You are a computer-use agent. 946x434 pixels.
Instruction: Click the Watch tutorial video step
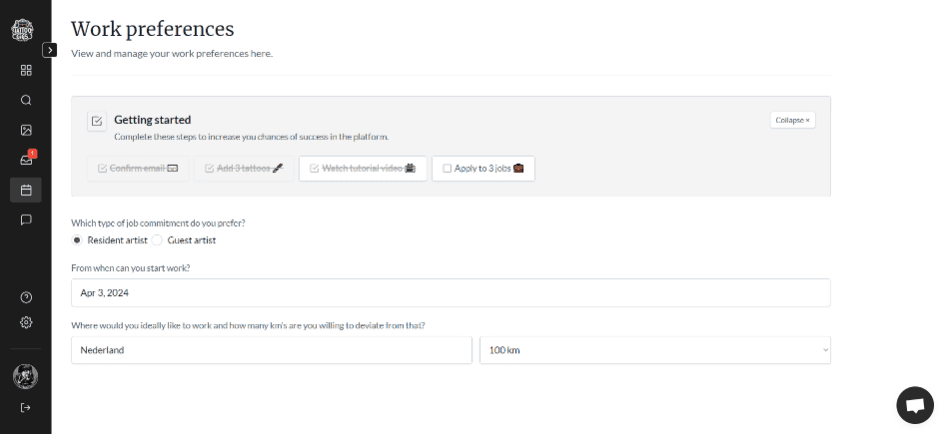[363, 168]
